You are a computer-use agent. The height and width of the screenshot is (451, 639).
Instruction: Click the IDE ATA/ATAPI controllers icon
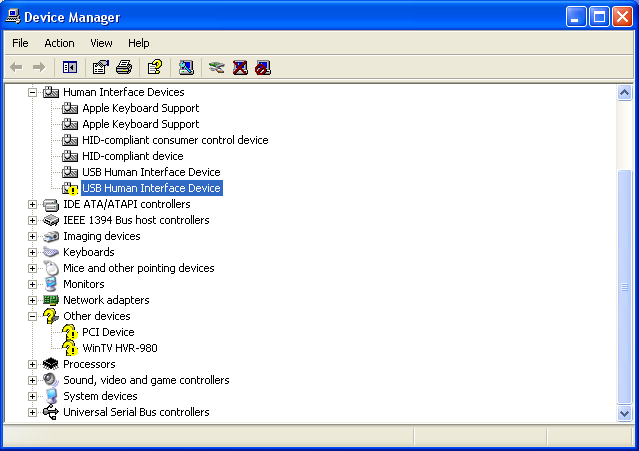[x=51, y=205]
